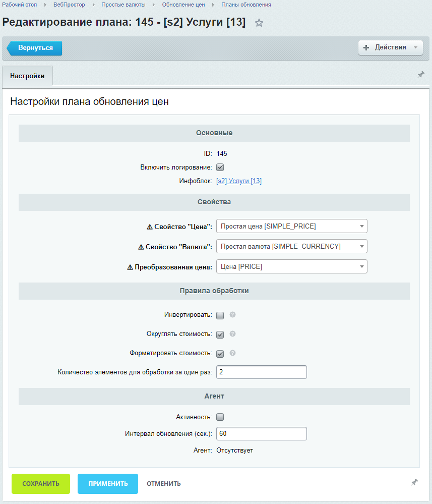Image resolution: width=432 pixels, height=504 pixels.
Task: Click the Свойства section header
Action: pos(214,202)
